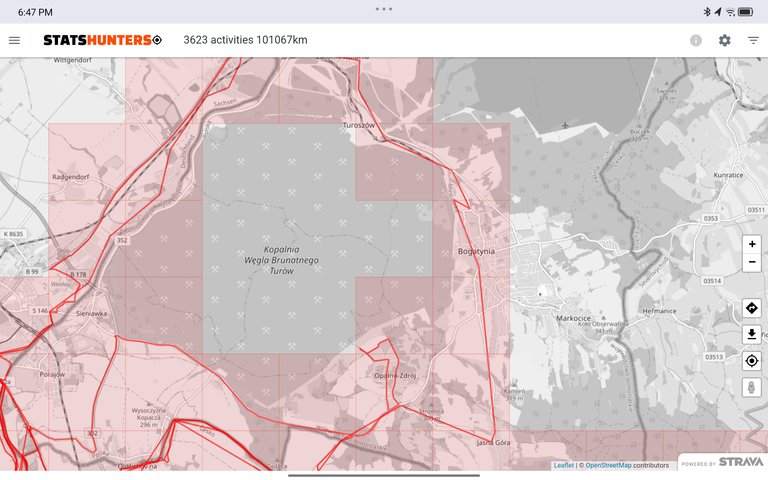
Task: Click the route directions diamond icon
Action: [752, 307]
